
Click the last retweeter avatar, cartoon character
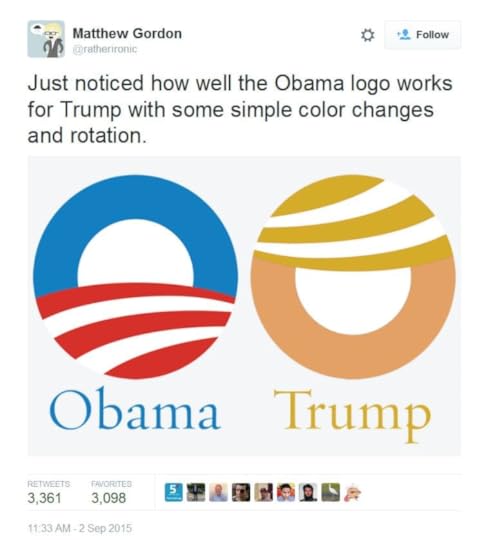(x=353, y=492)
